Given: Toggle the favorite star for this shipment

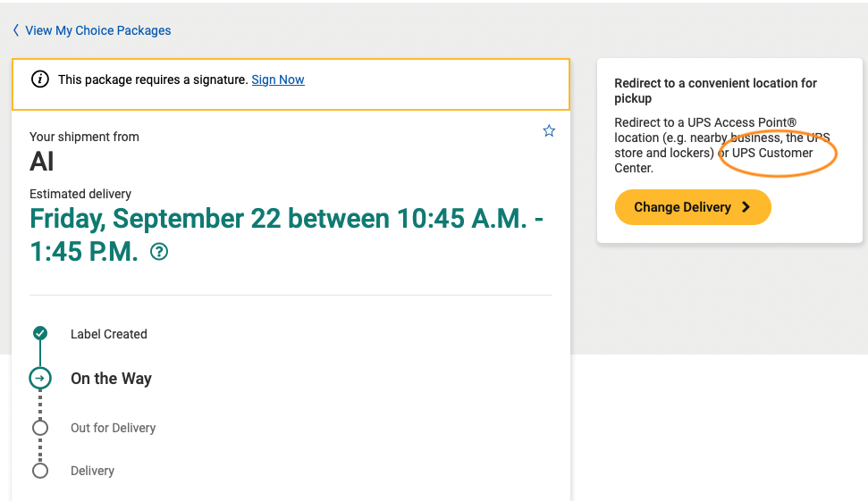Looking at the screenshot, I should 549,131.
